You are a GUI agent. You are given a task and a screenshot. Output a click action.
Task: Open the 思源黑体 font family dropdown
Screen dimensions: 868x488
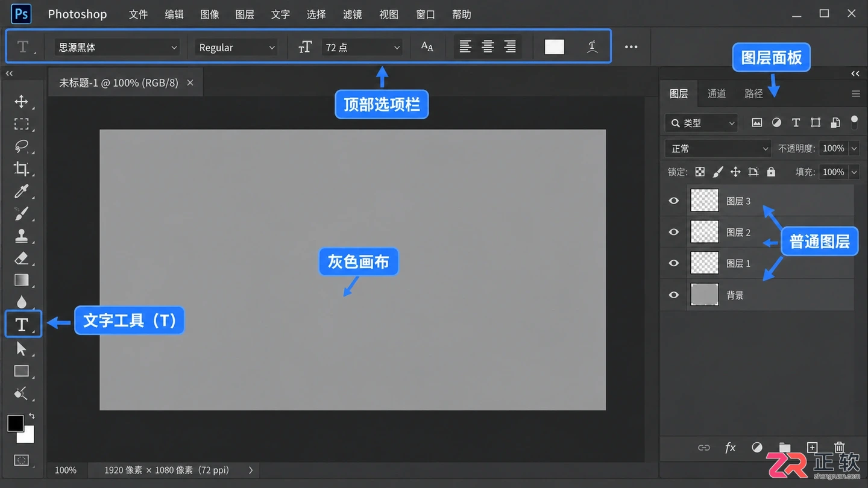tap(117, 47)
